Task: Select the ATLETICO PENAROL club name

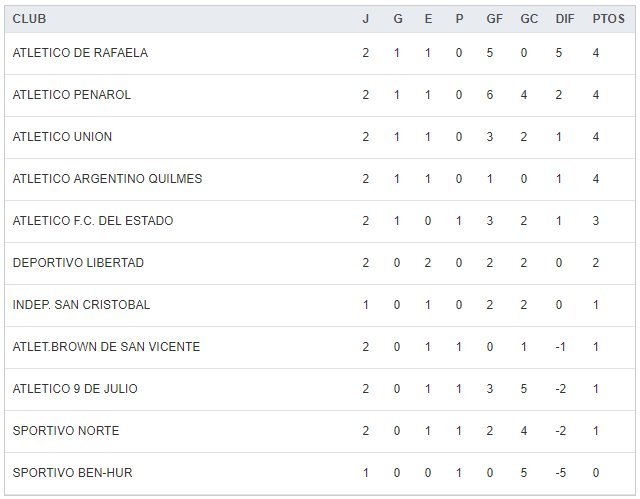Action: pyautogui.click(x=72, y=95)
